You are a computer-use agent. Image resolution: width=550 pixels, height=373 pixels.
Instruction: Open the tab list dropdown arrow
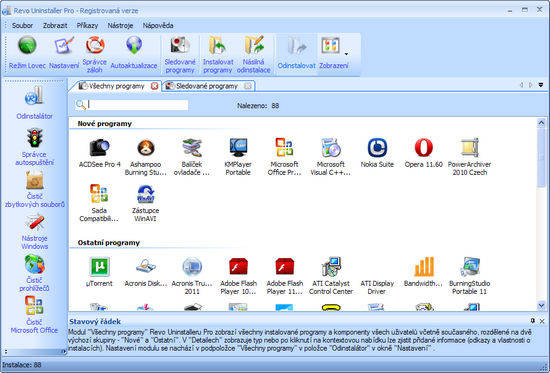tap(541, 85)
